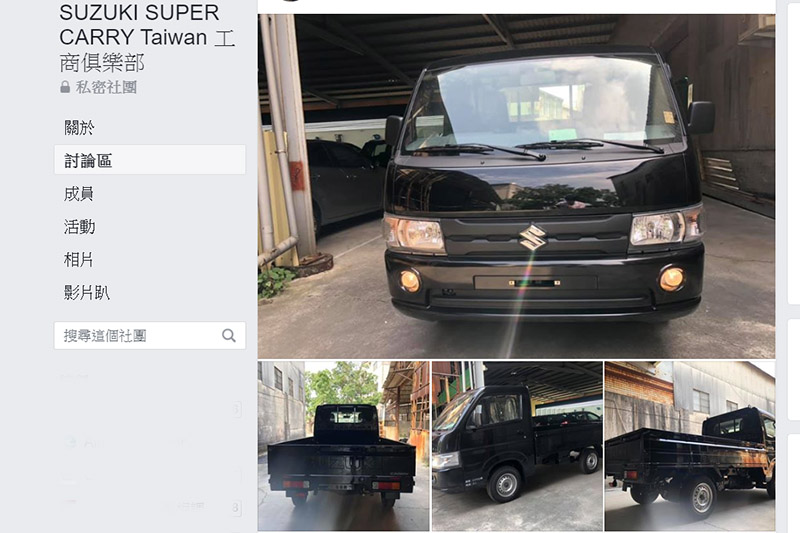This screenshot has height=533, width=800.
Task: Click the private group lock icon
Action: coord(65,87)
